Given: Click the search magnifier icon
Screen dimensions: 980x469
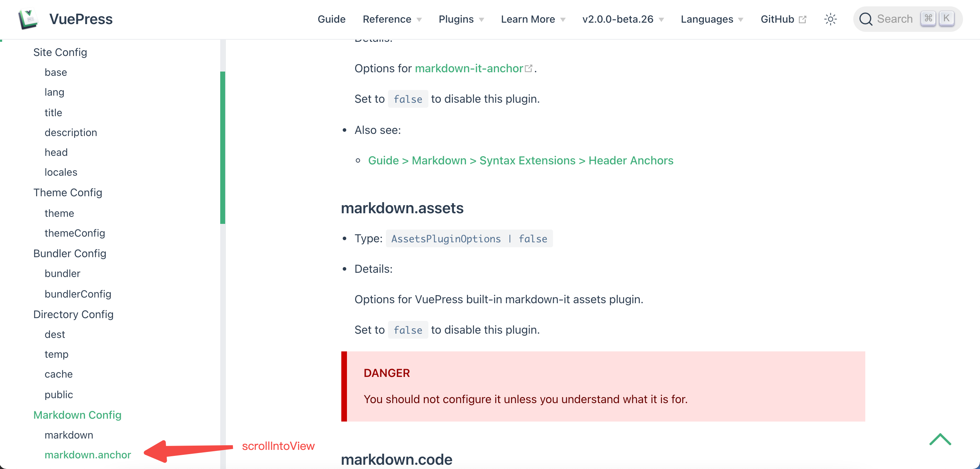Looking at the screenshot, I should point(866,18).
